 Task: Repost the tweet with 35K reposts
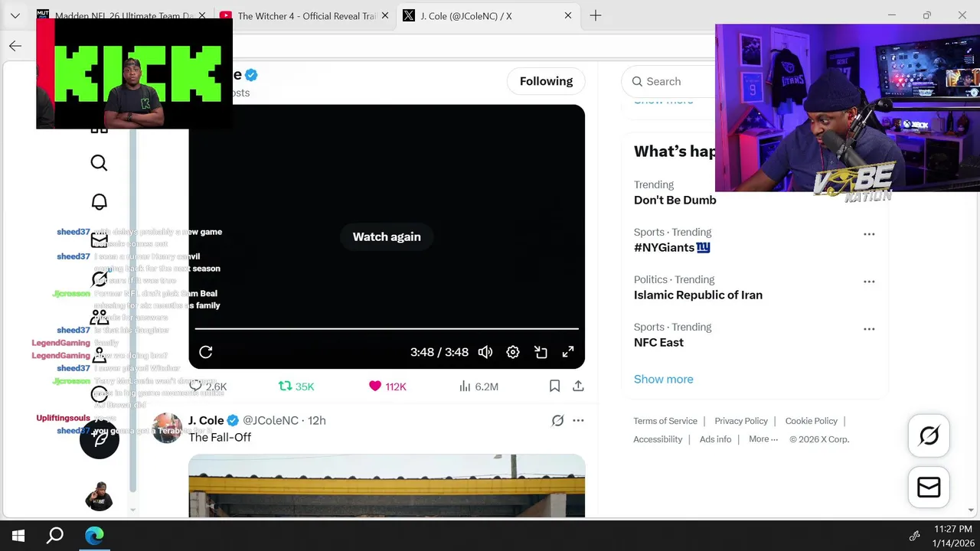point(296,386)
